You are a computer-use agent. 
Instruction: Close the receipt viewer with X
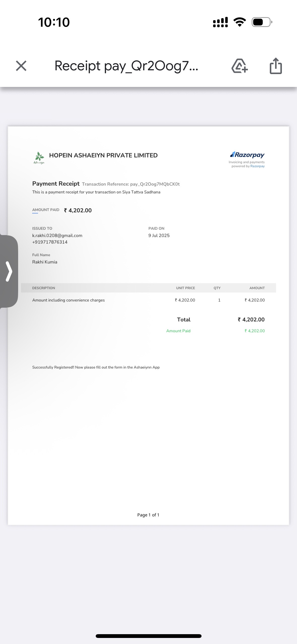21,66
